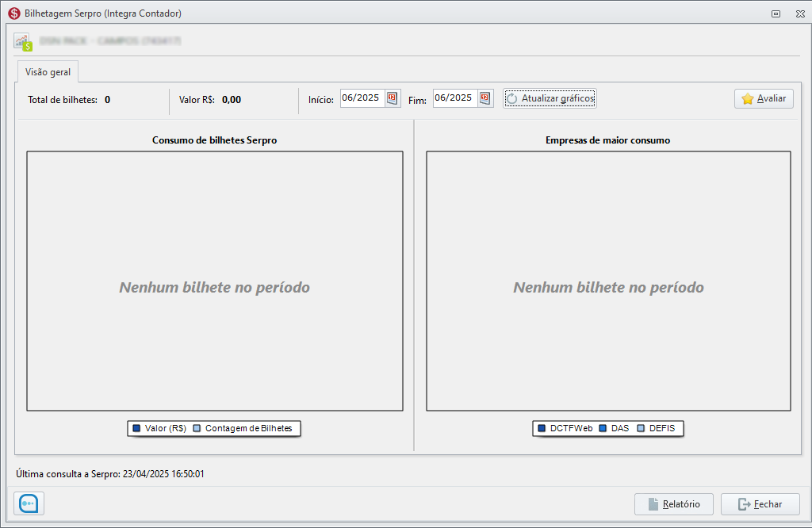Image resolution: width=812 pixels, height=528 pixels.
Task: Click the Total de bilhetes label
Action: 63,100
